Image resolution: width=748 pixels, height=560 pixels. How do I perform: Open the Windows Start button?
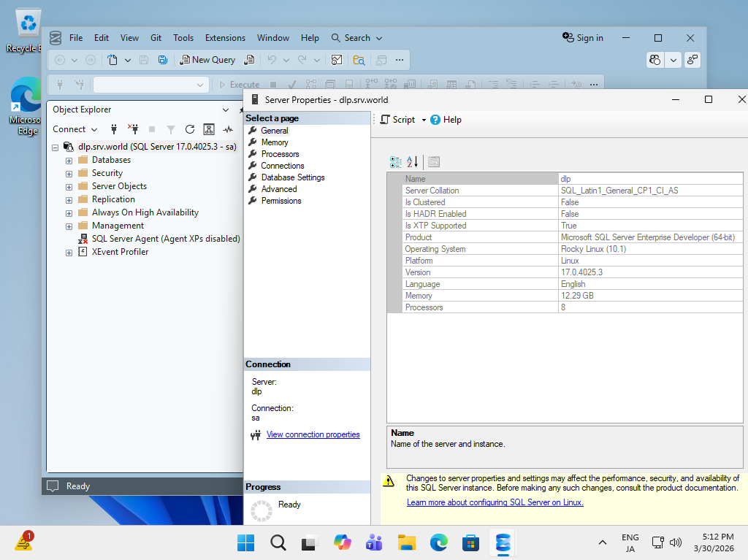tap(245, 542)
